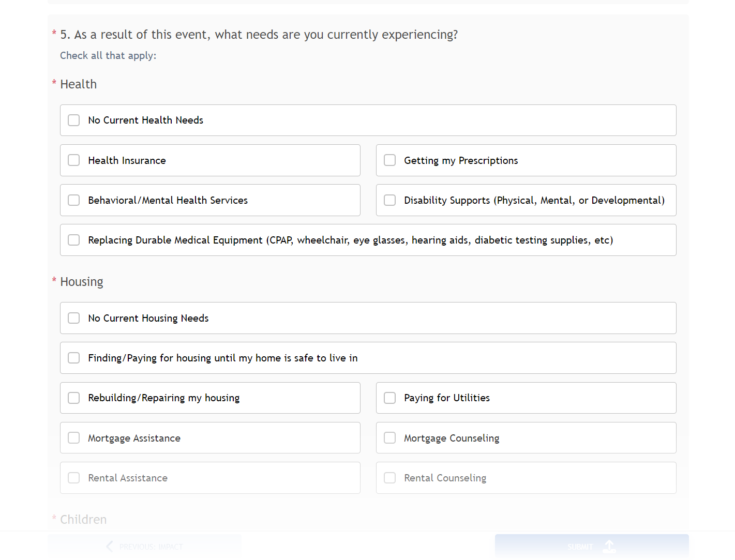Screen dimensions: 735x560
Task: Enable the Paying for Utilities checkbox
Action: [x=389, y=398]
